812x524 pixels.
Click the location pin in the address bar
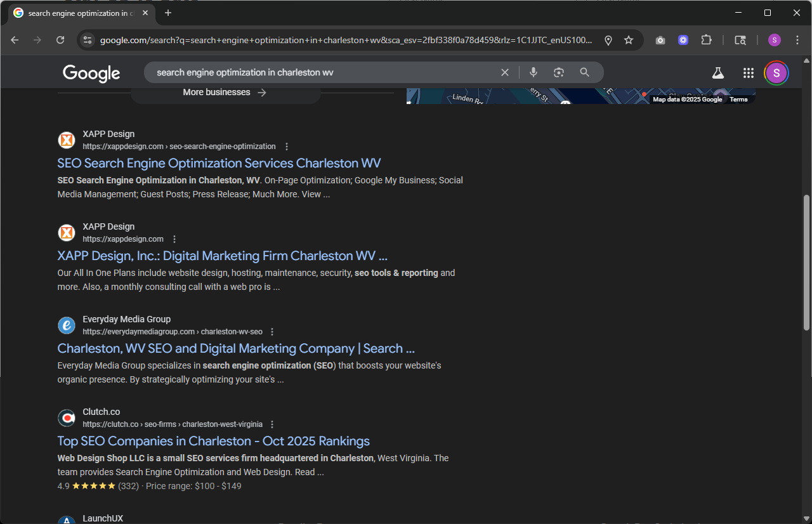click(608, 40)
